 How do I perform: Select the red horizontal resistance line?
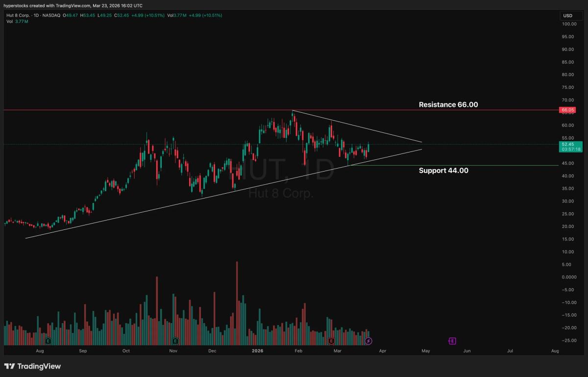pos(147,110)
